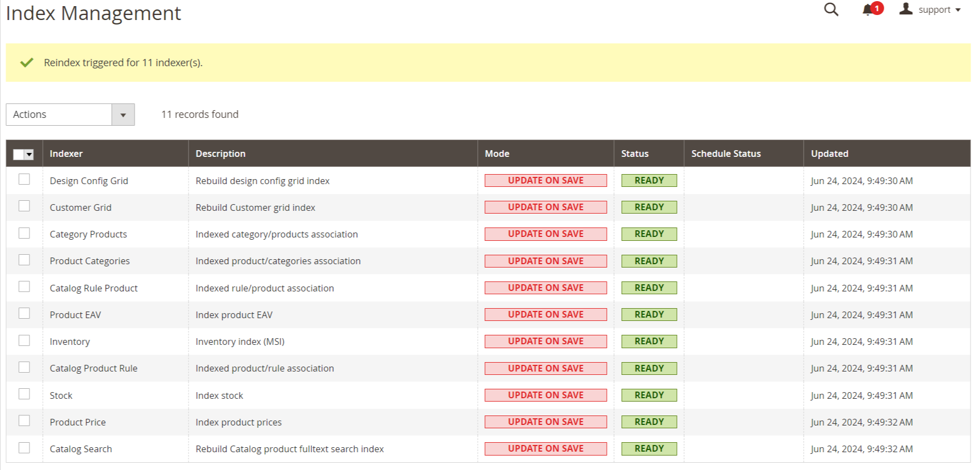Open the Actions dropdown
Viewport: 980px width, 470px height.
coord(70,115)
